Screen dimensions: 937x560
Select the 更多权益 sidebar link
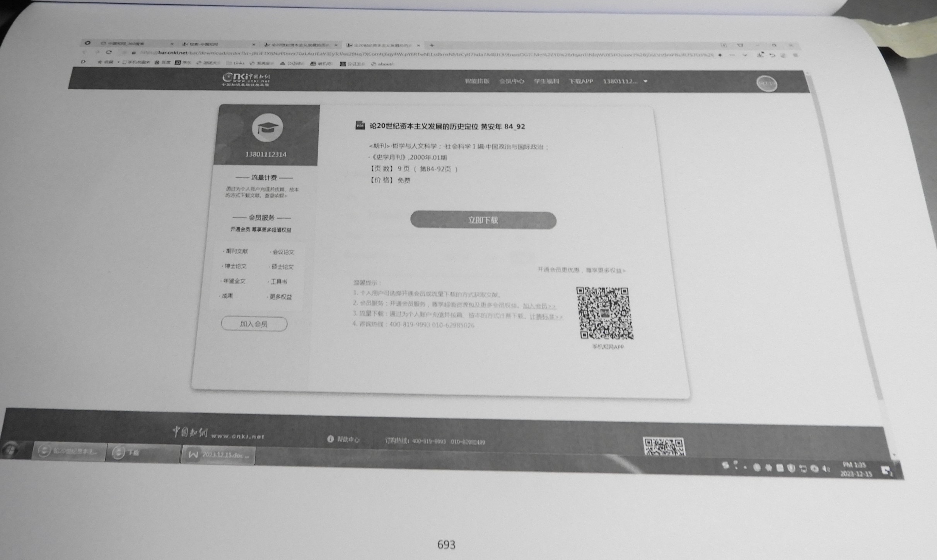click(x=280, y=297)
